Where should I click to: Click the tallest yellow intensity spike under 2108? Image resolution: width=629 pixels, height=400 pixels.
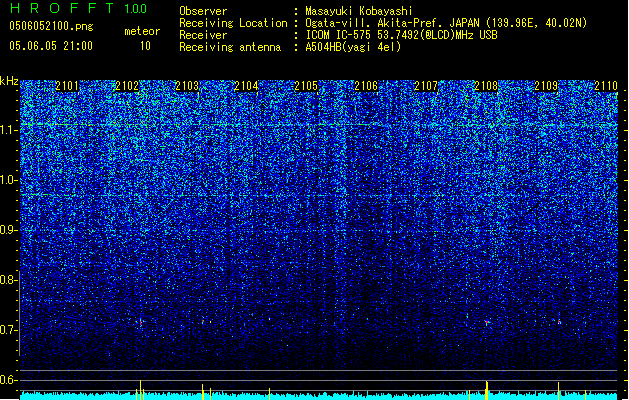(x=487, y=390)
